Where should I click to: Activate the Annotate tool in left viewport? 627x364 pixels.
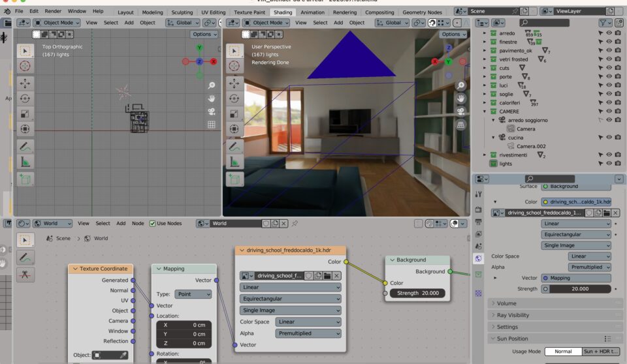25,147
